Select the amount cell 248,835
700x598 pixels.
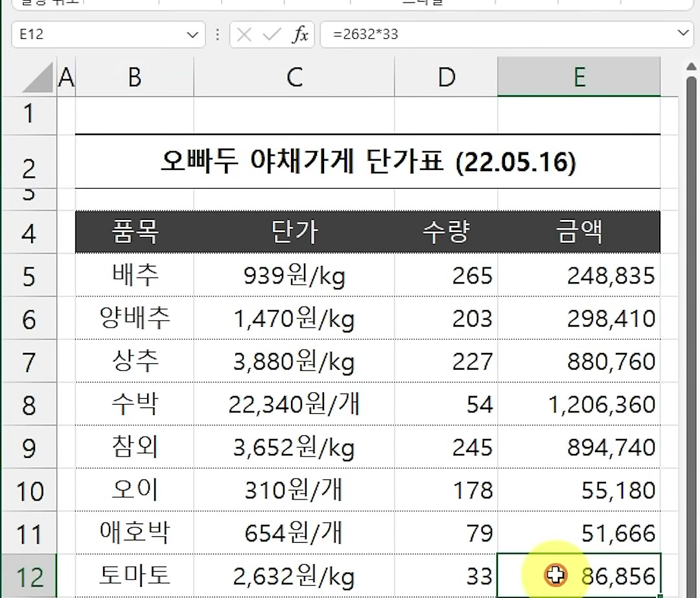[x=579, y=274]
